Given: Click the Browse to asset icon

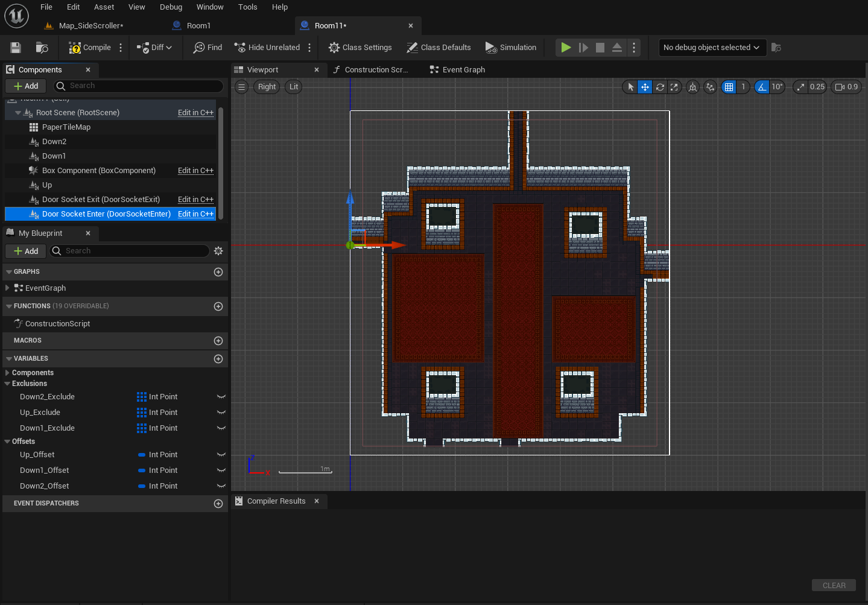Looking at the screenshot, I should tap(42, 48).
